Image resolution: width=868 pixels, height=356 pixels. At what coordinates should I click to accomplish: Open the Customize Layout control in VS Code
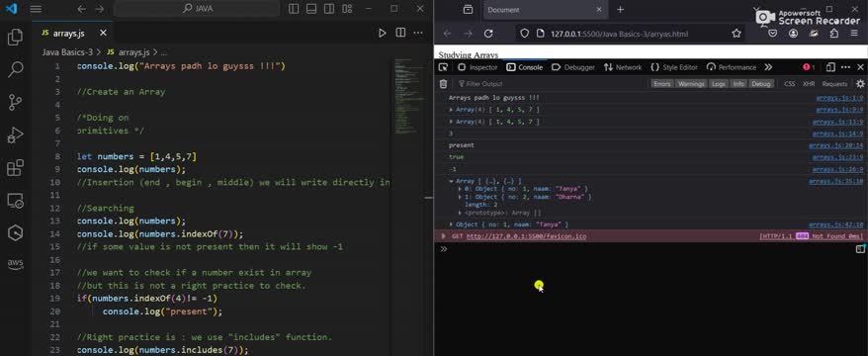[x=347, y=9]
